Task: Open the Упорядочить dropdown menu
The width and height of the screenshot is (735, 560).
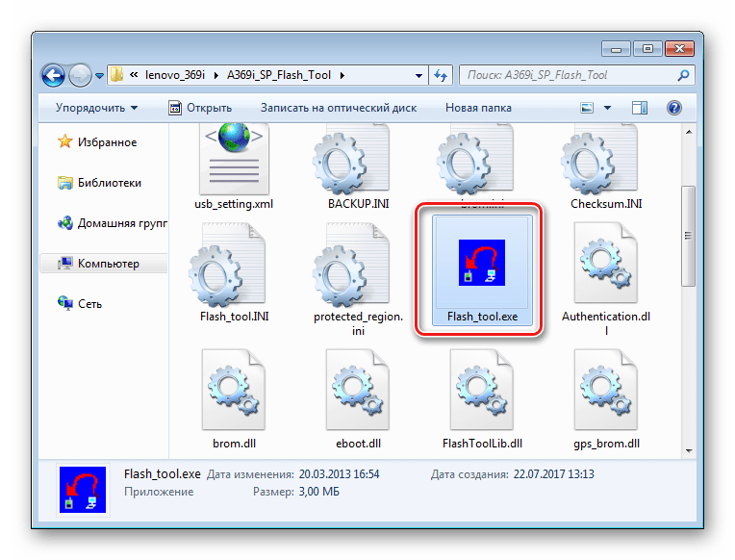Action: click(x=96, y=108)
